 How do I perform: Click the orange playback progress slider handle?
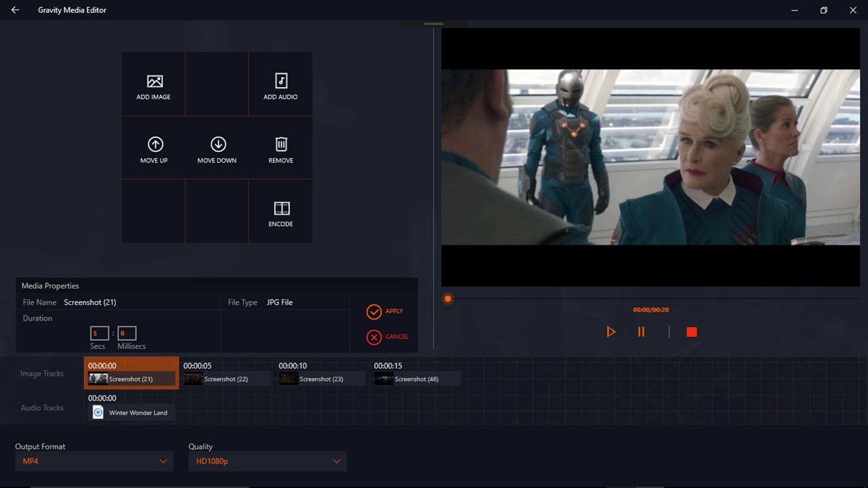[x=448, y=299]
